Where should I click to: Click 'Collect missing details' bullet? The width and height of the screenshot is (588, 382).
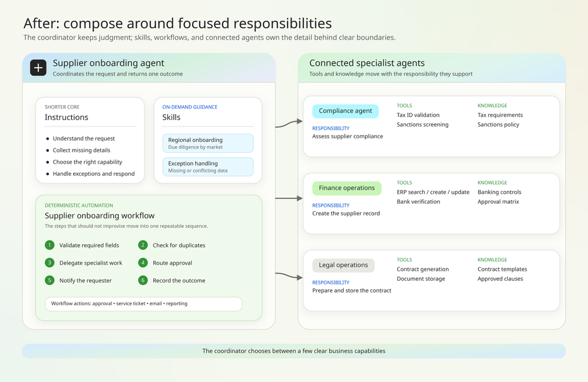click(81, 150)
